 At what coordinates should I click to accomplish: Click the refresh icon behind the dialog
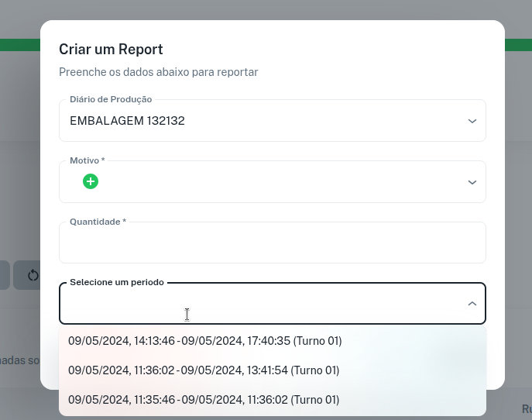click(x=33, y=275)
